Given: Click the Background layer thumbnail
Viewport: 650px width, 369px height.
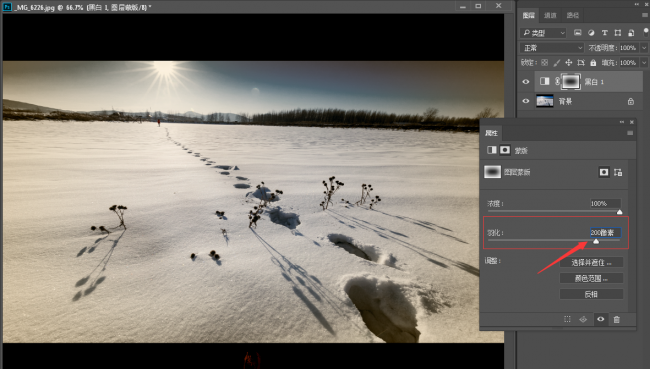Looking at the screenshot, I should [x=545, y=101].
